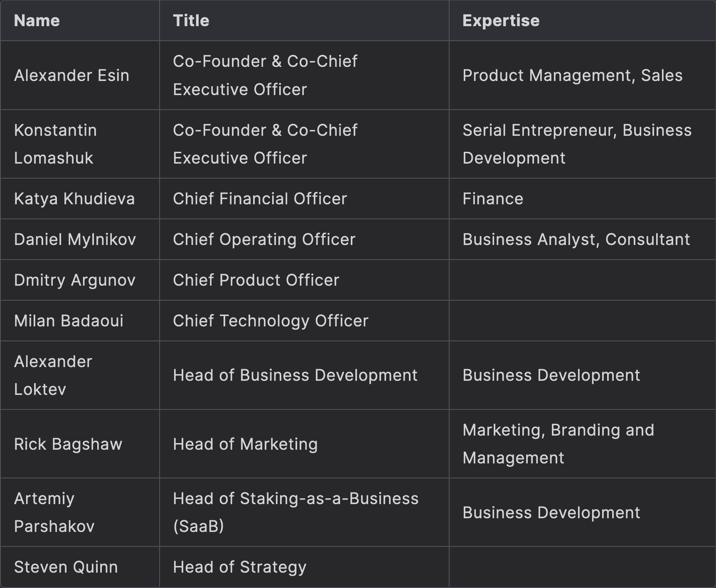Select Milan Badaoui's name cell
Image resolution: width=716 pixels, height=588 pixels.
[x=69, y=321]
